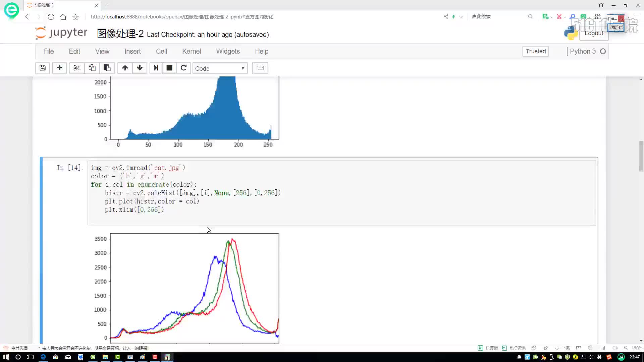Click the taskbar clock showing 23:47

[635, 357]
